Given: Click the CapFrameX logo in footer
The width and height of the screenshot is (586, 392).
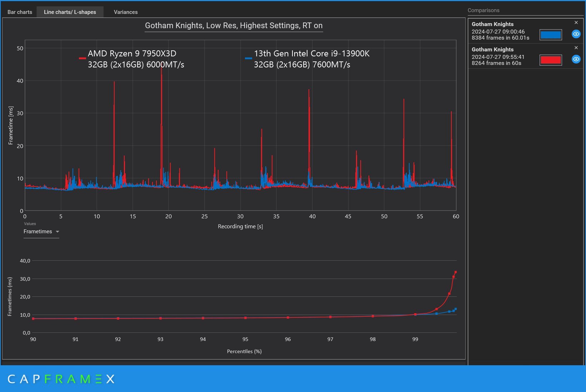Looking at the screenshot, I should coord(61,379).
